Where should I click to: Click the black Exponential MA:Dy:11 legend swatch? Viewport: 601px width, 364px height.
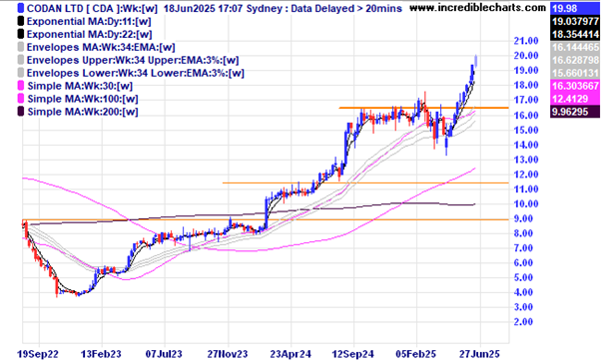[21, 21]
